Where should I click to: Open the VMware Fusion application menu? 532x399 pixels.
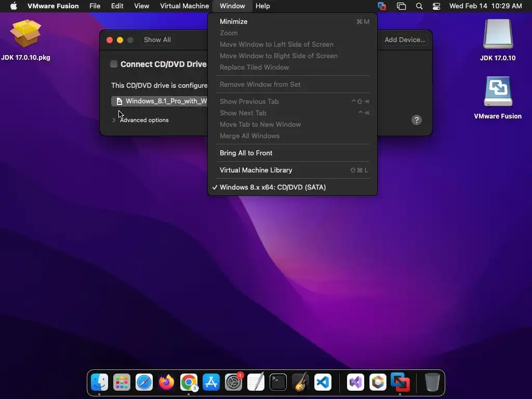[x=53, y=6]
